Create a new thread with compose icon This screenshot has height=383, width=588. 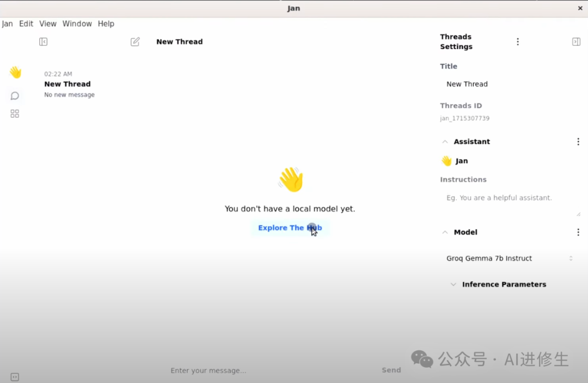(x=135, y=41)
